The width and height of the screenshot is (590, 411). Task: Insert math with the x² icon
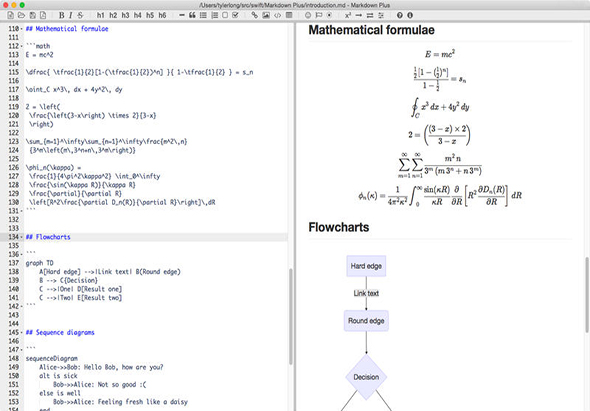[348, 15]
